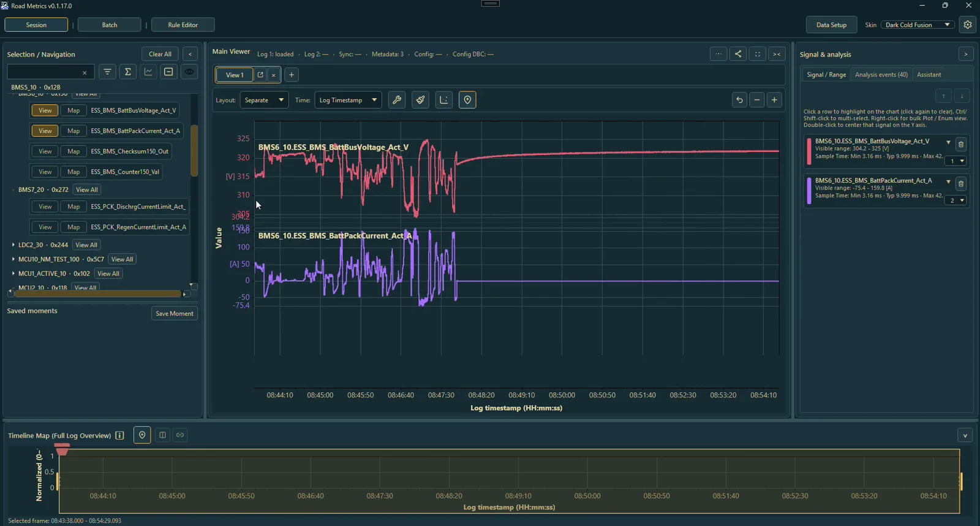
Task: Pop out View 1 into a separate window
Action: (x=260, y=75)
